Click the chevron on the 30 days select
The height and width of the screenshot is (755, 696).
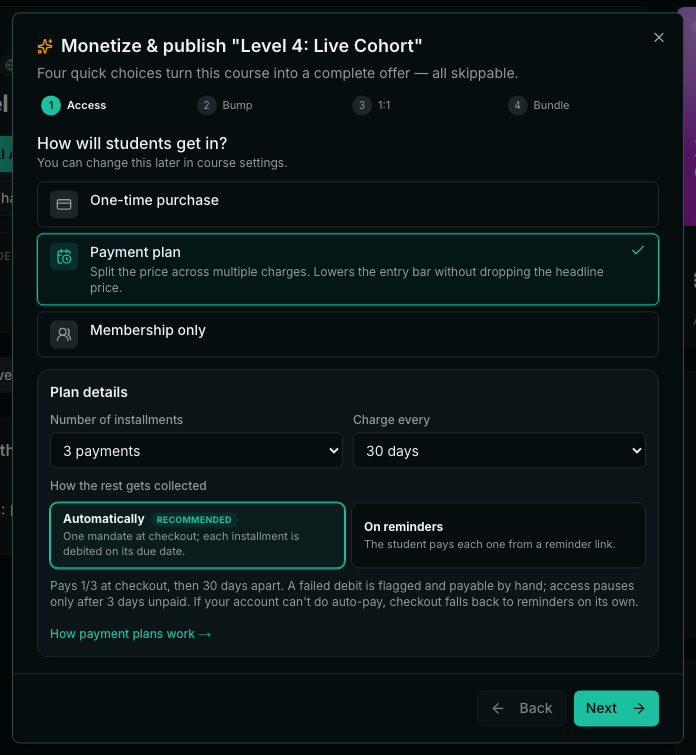[636, 451]
